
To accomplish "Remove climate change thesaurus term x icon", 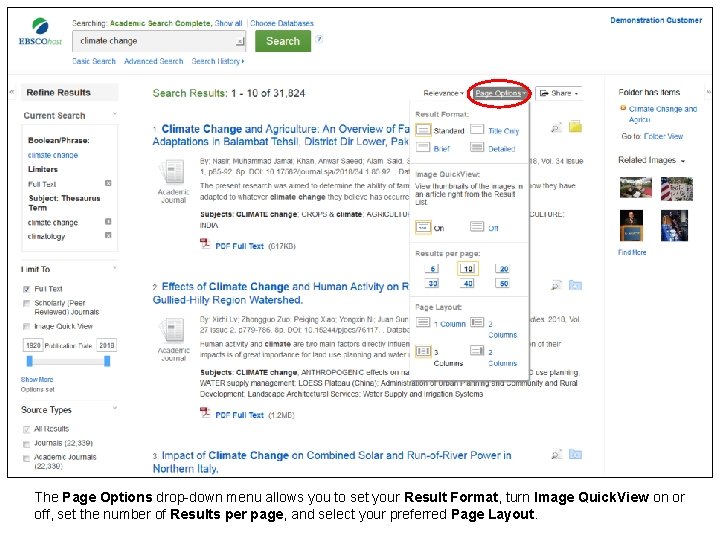I will [x=108, y=221].
